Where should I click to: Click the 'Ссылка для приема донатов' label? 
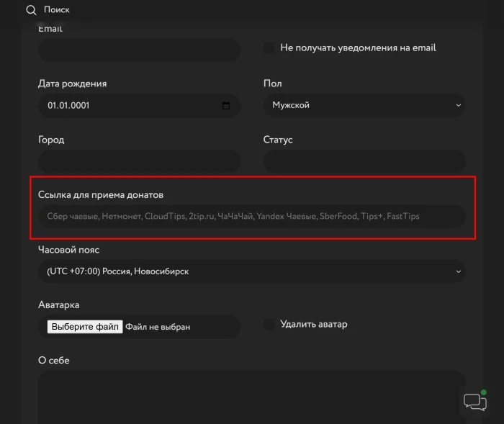click(x=101, y=195)
